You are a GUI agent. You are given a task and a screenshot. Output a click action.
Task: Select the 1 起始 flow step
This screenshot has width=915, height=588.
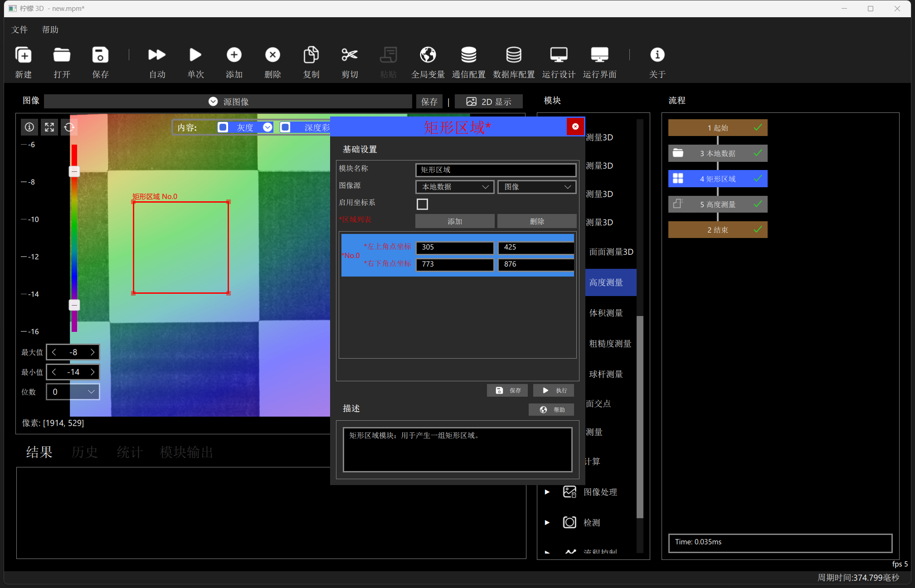click(x=717, y=128)
